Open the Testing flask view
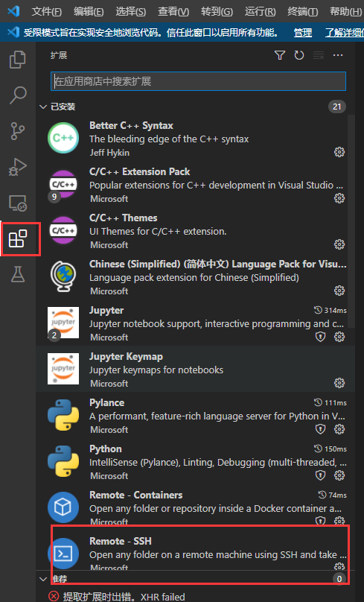Viewport: 364px width, 602px height. click(18, 274)
